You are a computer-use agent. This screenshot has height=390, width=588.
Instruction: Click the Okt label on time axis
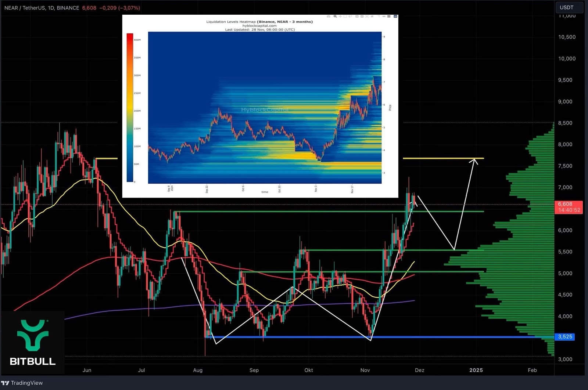pyautogui.click(x=309, y=370)
